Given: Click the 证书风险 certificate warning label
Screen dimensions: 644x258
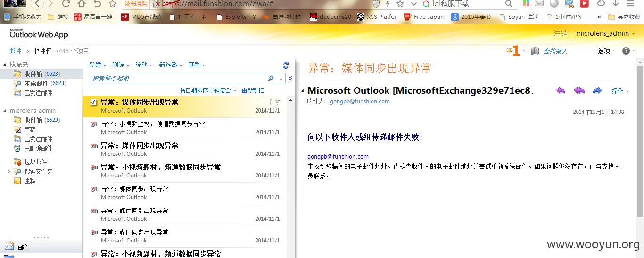Looking at the screenshot, I should click(x=136, y=4).
